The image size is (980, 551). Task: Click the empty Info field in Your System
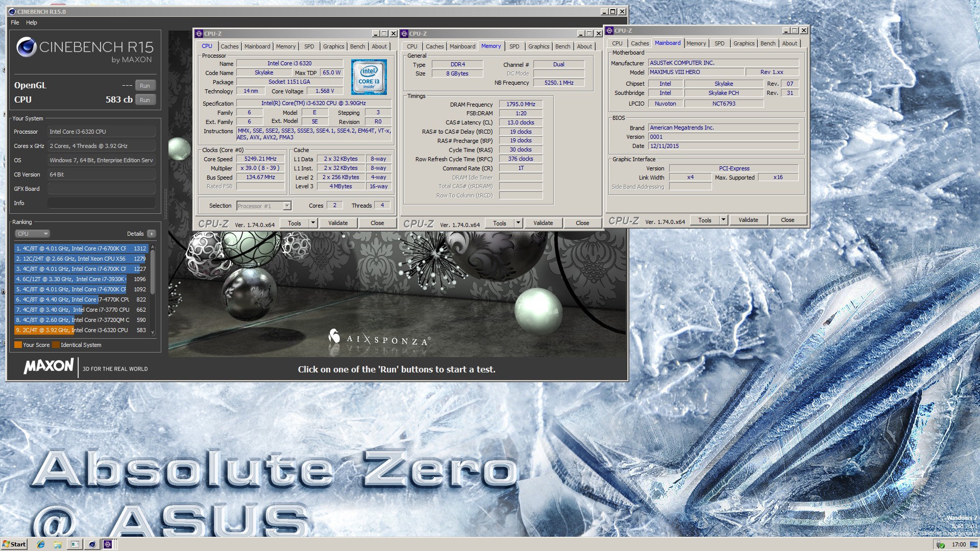[102, 203]
